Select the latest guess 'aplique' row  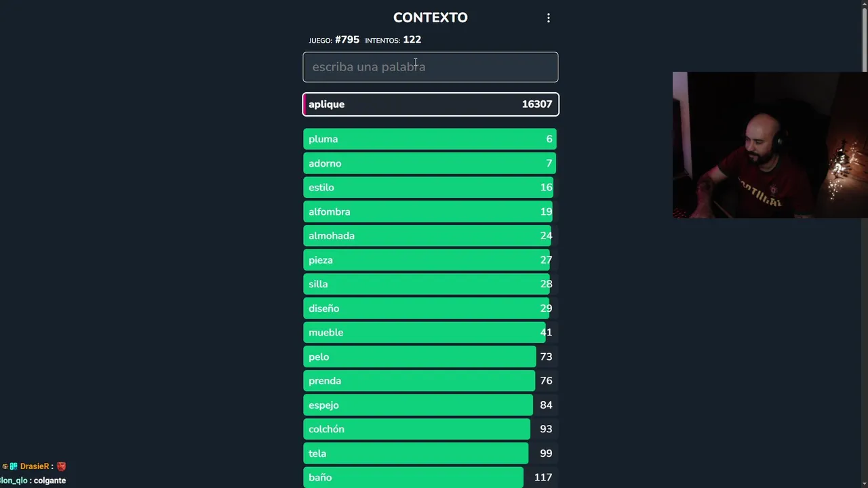pos(430,104)
